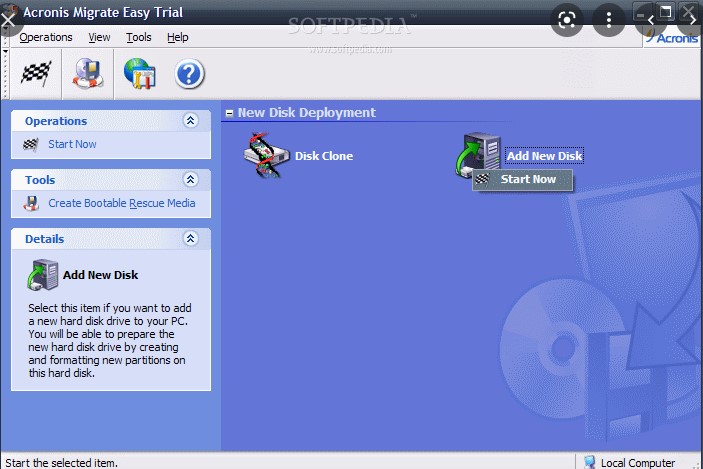703x469 pixels.
Task: Click the Operations panel header title
Action: click(56, 121)
